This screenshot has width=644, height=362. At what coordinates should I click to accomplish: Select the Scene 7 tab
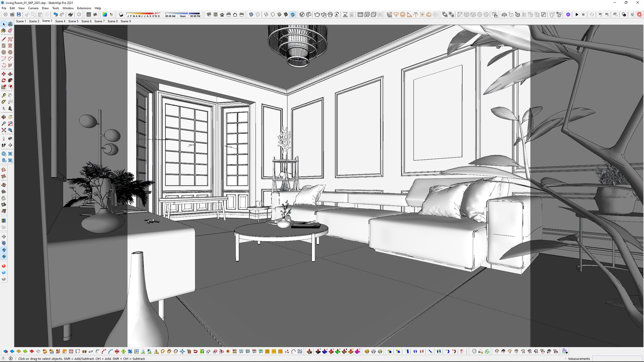tap(99, 21)
